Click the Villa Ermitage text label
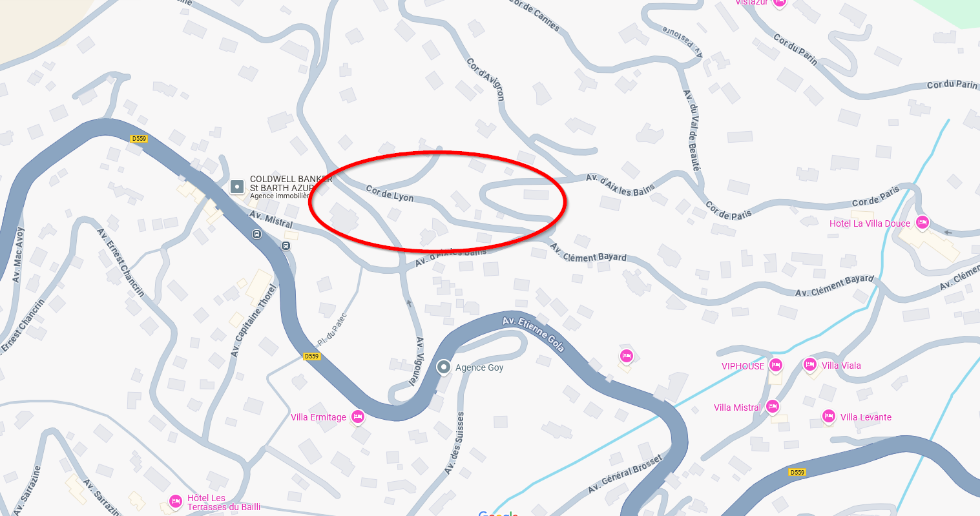Image resolution: width=980 pixels, height=516 pixels. (318, 417)
